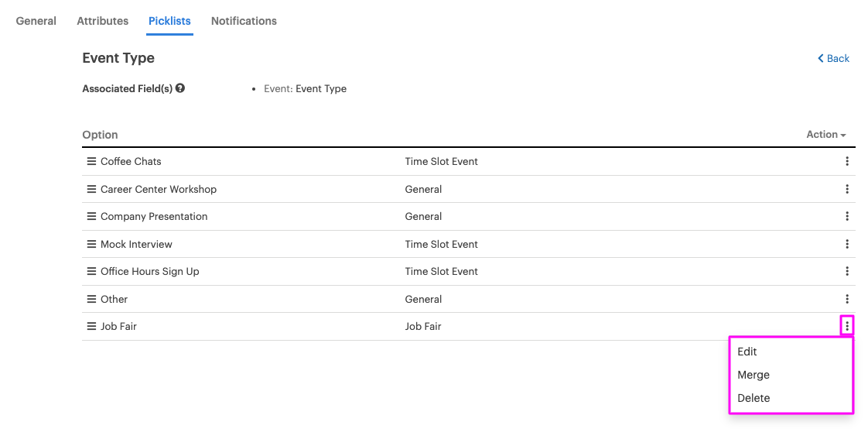Click the reorder handle beside Job Fair
The height and width of the screenshot is (429, 868).
pyautogui.click(x=91, y=326)
